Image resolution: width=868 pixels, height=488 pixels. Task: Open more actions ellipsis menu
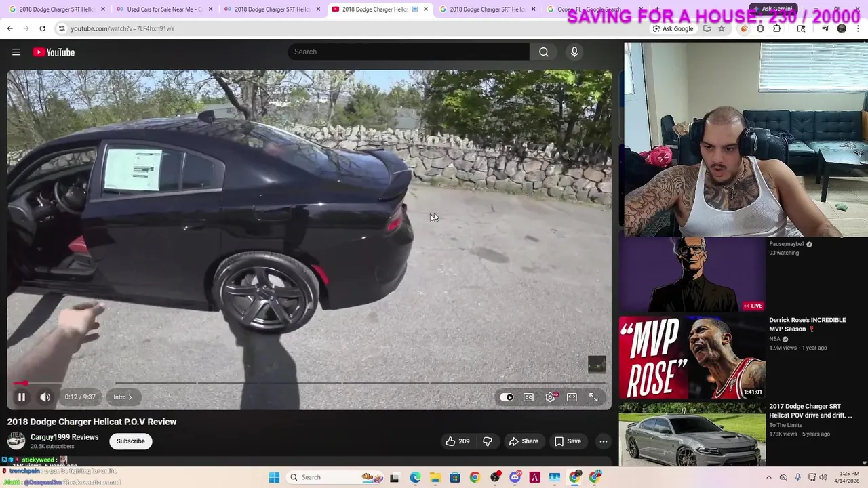click(603, 441)
